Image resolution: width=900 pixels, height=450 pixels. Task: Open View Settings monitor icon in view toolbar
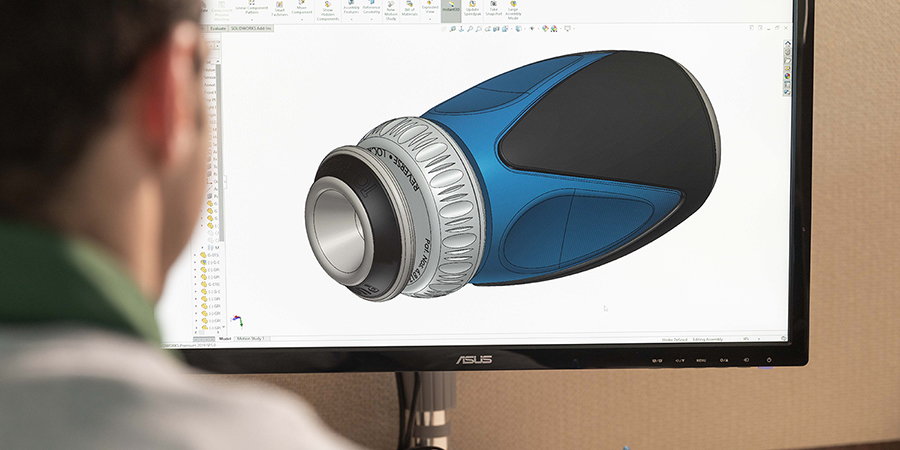click(567, 29)
